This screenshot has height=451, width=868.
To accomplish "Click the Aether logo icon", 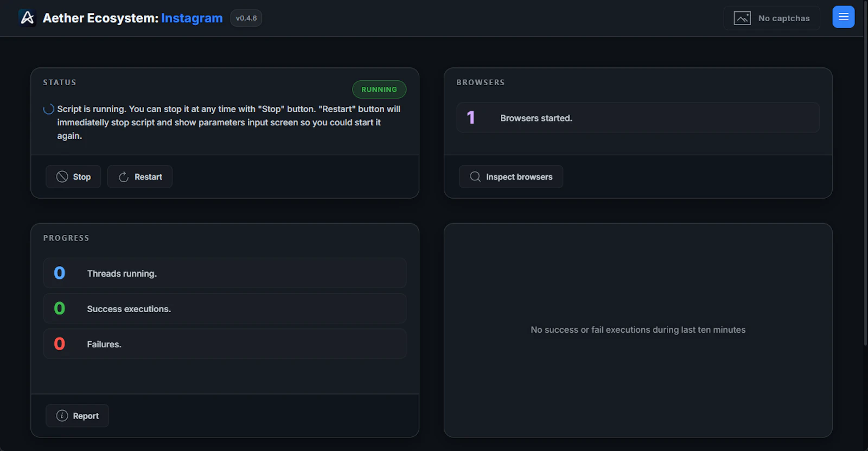I will point(27,18).
